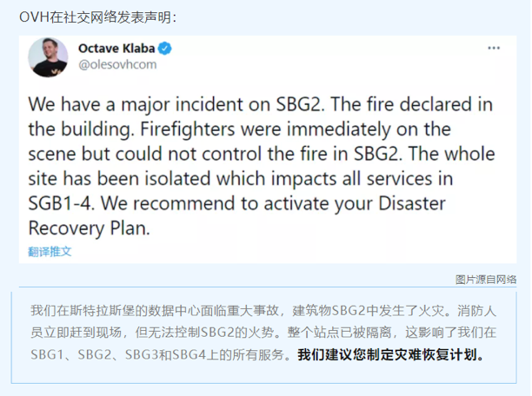This screenshot has width=532, height=396.
Task: Click Octave Klaba's profile avatar
Action: [x=49, y=57]
